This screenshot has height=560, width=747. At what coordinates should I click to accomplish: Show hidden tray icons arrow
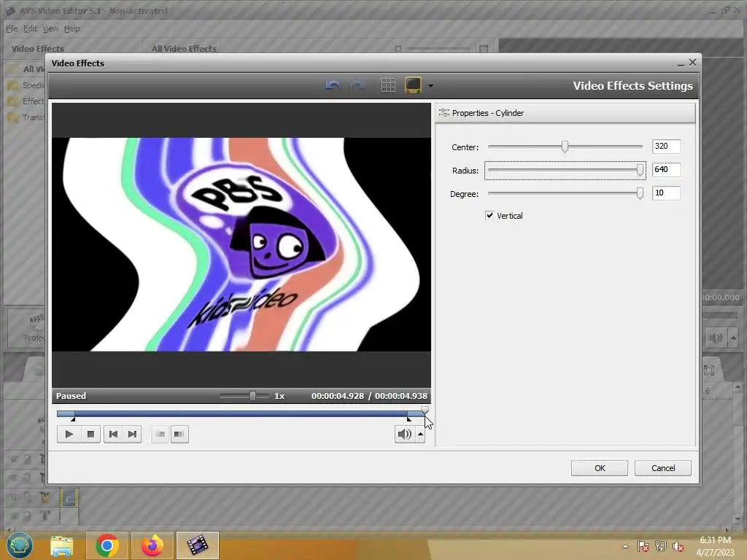(625, 546)
